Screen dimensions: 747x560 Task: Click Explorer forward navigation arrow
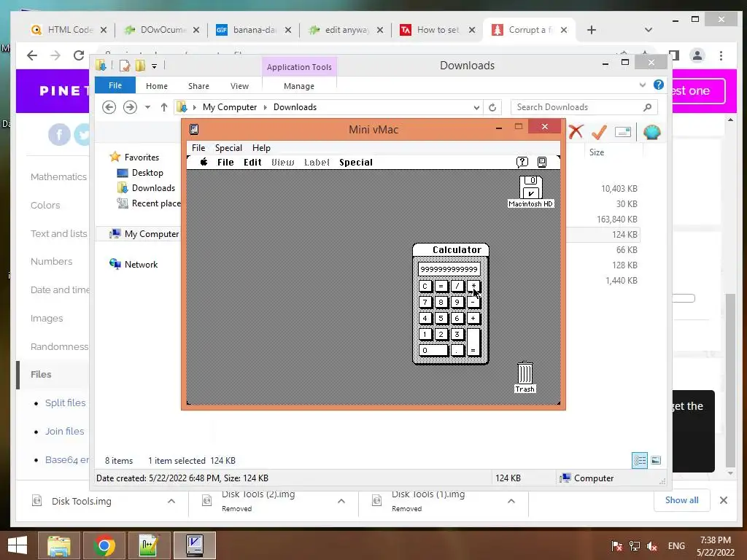point(130,107)
